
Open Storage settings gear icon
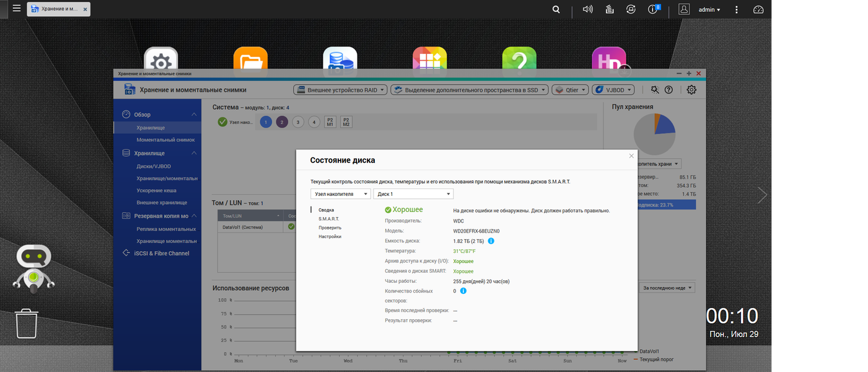pos(691,90)
